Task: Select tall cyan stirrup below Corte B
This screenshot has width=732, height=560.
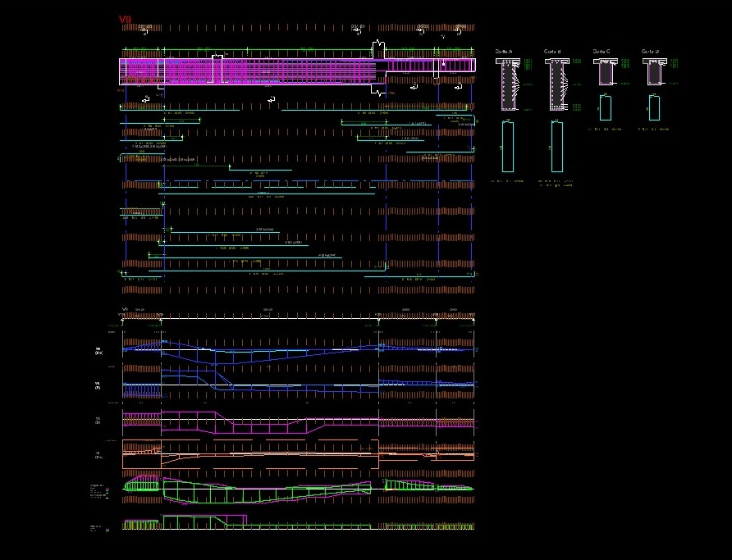Action: pos(557,147)
